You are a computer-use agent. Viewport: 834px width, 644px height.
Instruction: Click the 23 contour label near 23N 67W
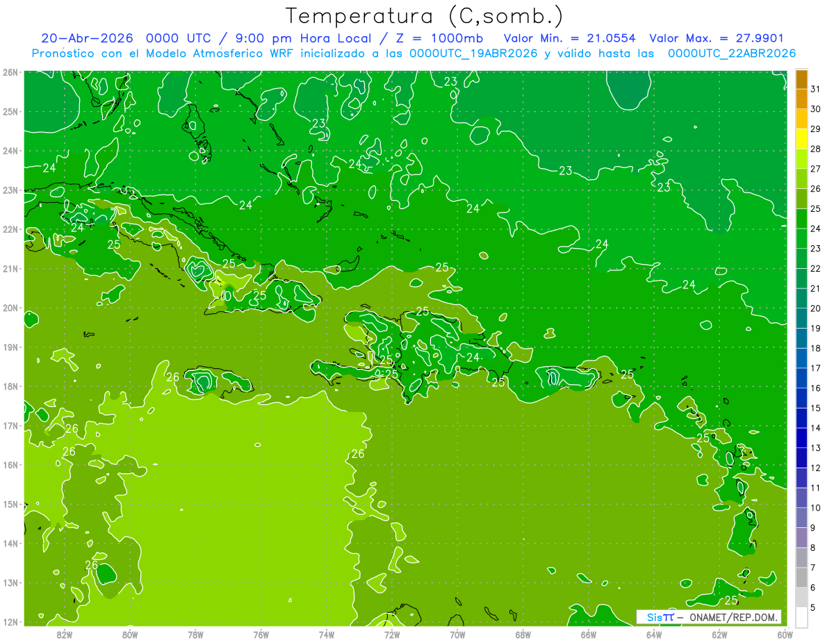pos(566,170)
